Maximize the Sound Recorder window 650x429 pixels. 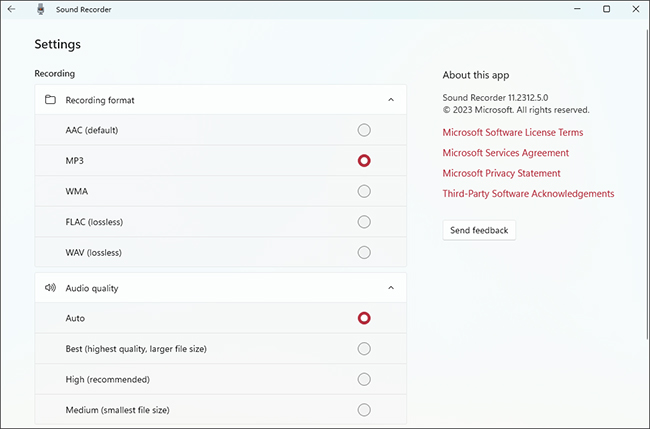click(606, 9)
